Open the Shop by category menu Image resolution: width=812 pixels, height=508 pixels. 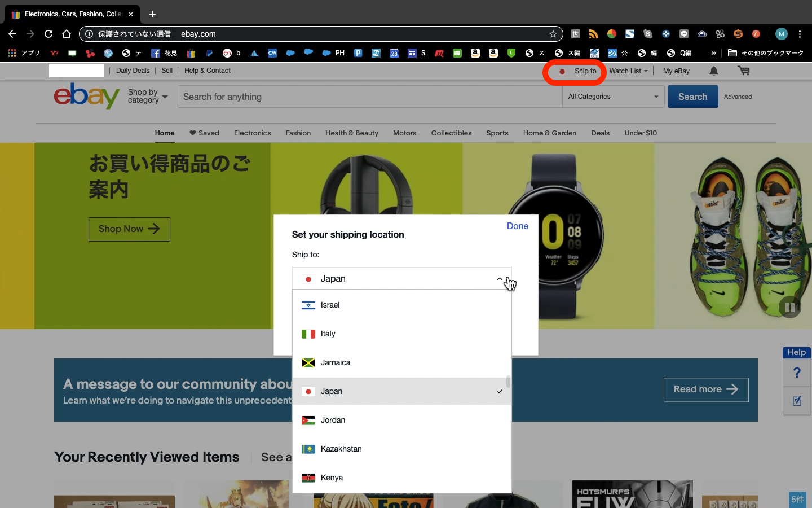(x=148, y=97)
